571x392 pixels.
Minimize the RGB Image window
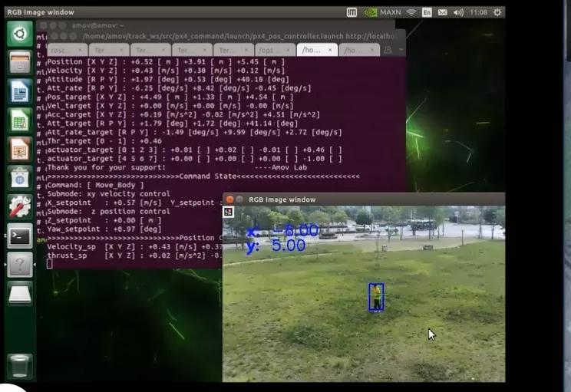239,199
